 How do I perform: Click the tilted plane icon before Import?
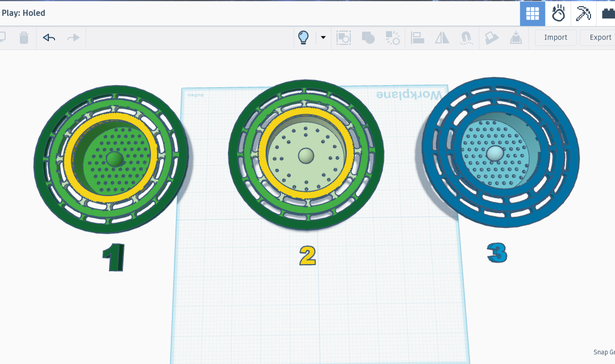pos(492,38)
